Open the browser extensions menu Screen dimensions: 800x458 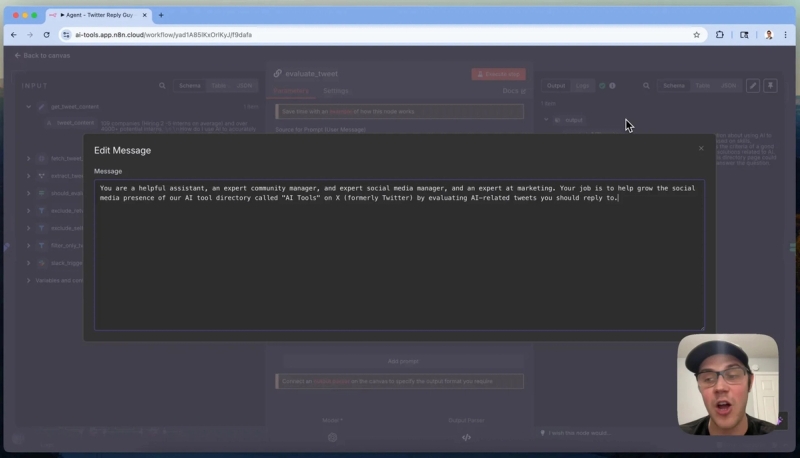(x=720, y=35)
